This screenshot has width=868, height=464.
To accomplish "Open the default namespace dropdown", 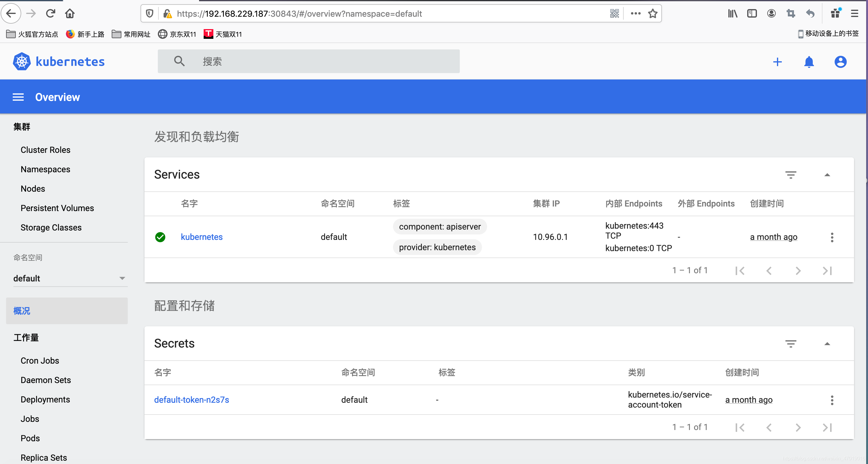I will point(70,278).
